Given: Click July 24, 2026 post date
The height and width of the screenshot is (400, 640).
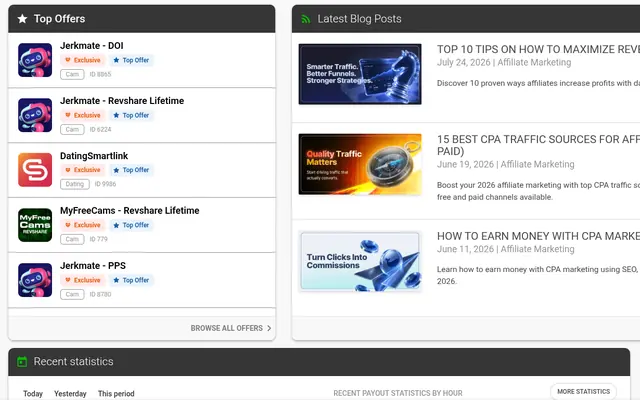Looking at the screenshot, I should (464, 62).
